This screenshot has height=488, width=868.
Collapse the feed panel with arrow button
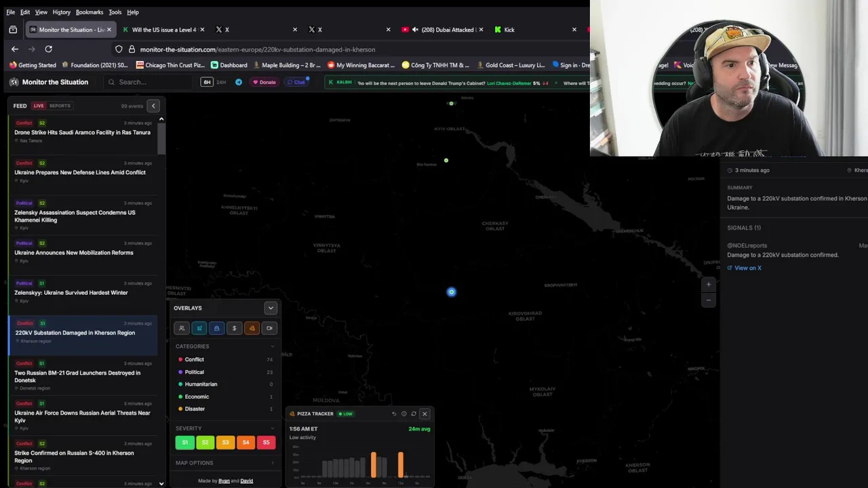point(153,106)
